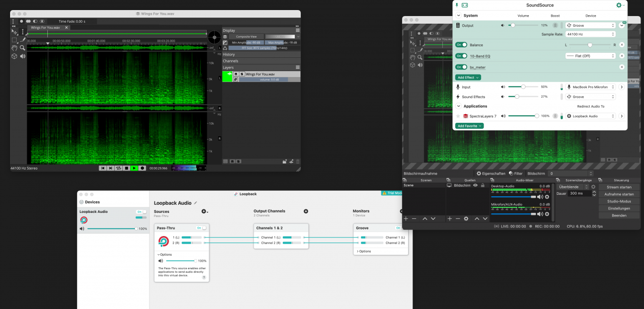Rename Loopback Audio with pencil icon

(x=195, y=203)
